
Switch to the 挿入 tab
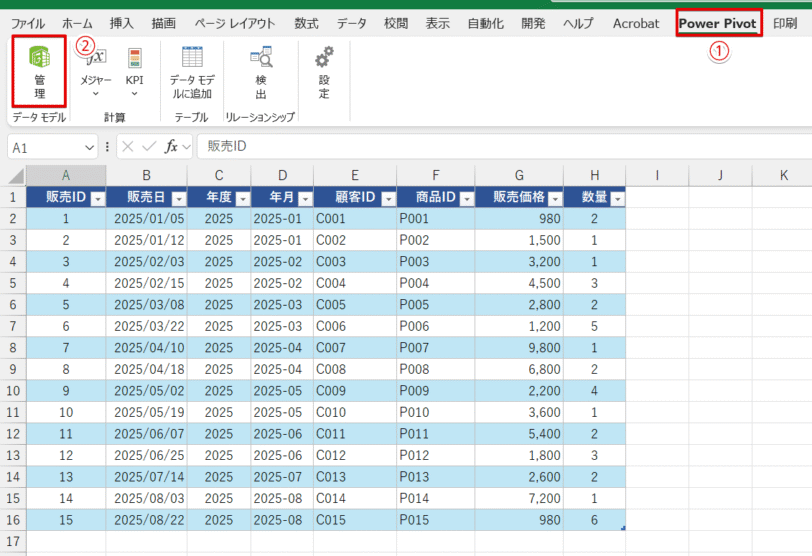point(122,23)
